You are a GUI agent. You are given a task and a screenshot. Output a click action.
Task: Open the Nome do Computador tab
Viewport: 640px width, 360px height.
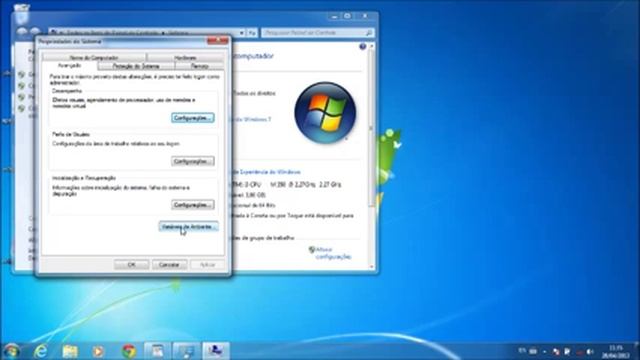point(94,58)
